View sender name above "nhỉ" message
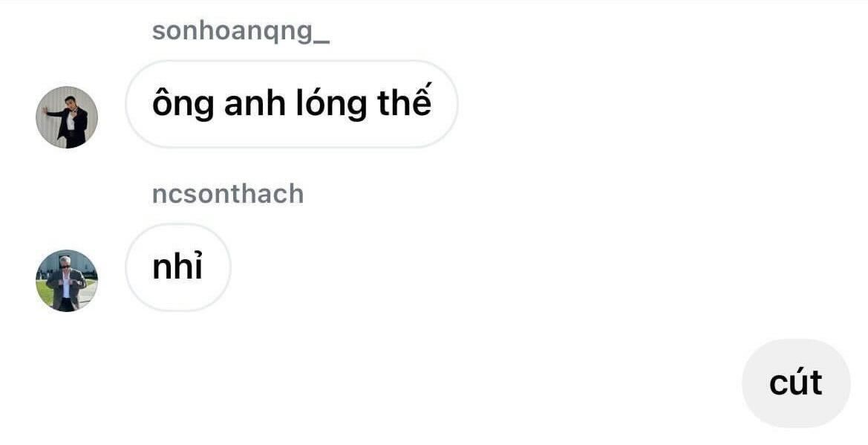 [228, 194]
